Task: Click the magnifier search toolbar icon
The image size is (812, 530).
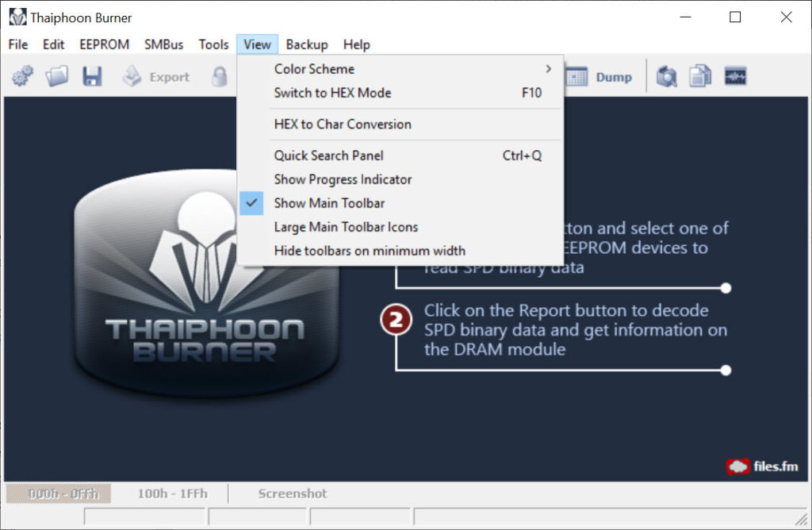Action: 666,77
